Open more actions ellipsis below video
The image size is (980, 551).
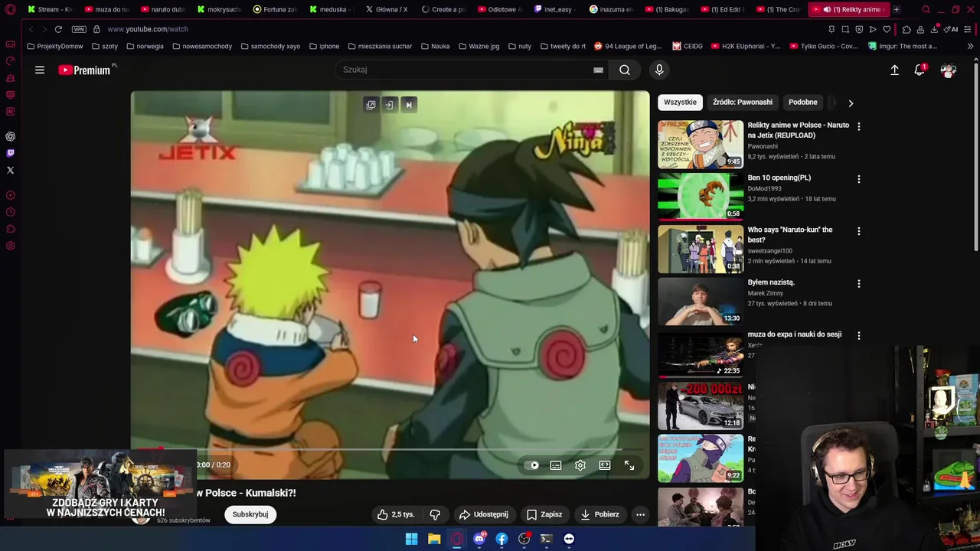(640, 514)
